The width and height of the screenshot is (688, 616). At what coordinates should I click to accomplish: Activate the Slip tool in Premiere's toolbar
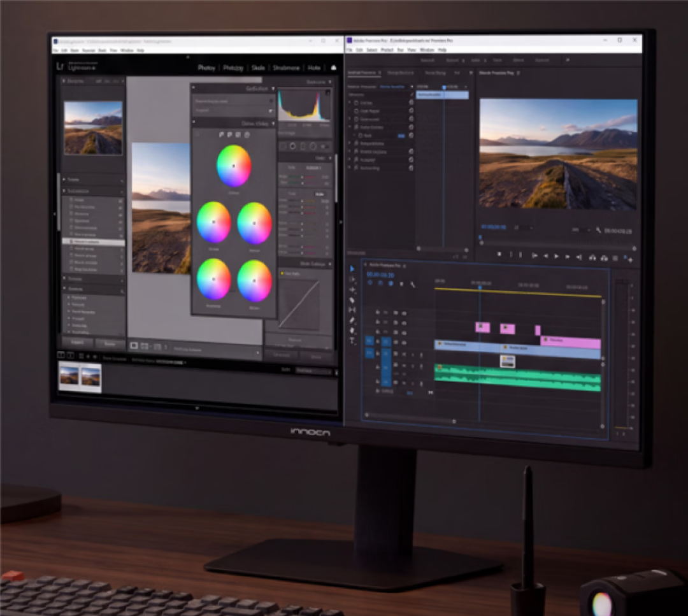point(352,310)
